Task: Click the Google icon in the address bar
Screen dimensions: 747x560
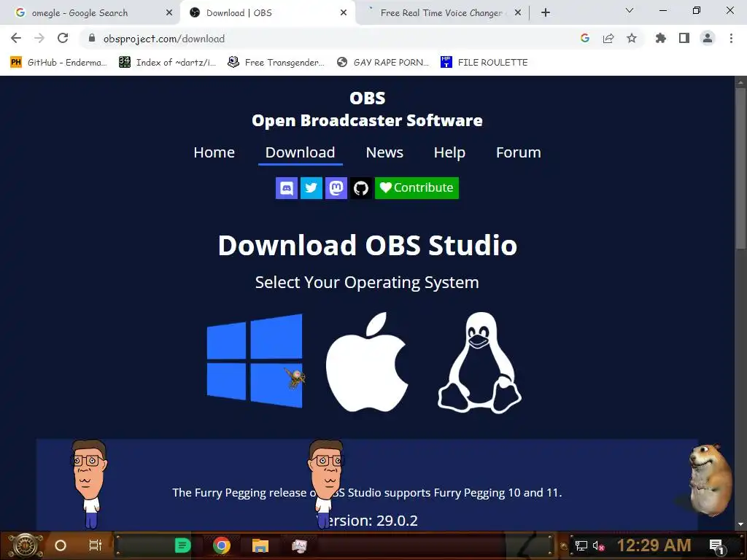Action: pos(585,39)
